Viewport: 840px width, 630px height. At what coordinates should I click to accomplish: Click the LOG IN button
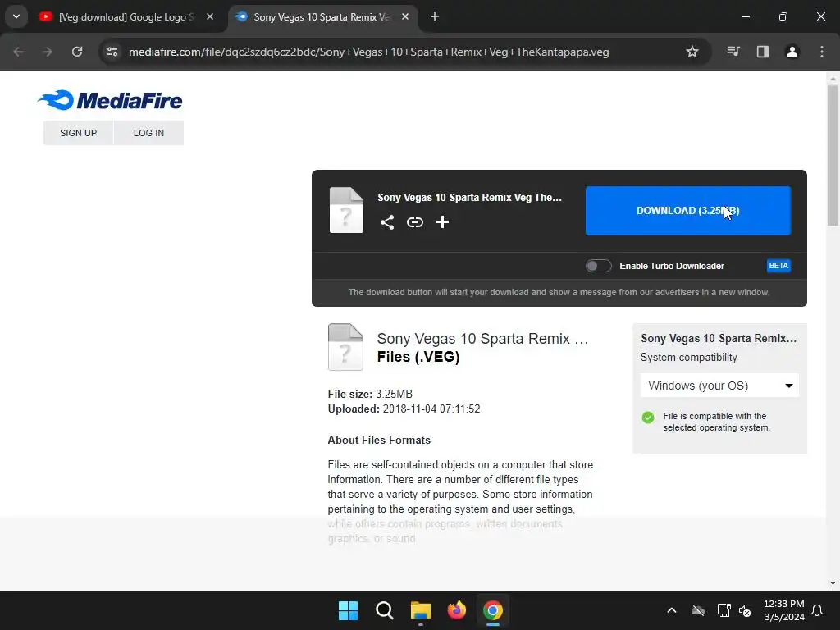click(148, 133)
